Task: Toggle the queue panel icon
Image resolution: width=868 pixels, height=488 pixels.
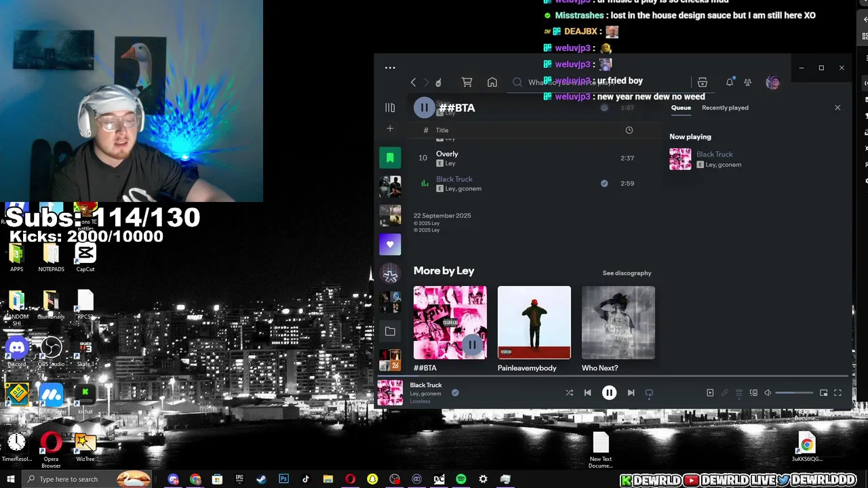Action: pyautogui.click(x=739, y=392)
